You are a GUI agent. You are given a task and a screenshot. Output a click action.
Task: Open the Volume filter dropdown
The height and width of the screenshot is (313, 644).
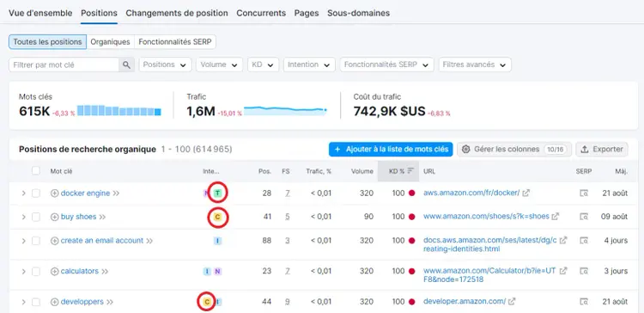219,64
